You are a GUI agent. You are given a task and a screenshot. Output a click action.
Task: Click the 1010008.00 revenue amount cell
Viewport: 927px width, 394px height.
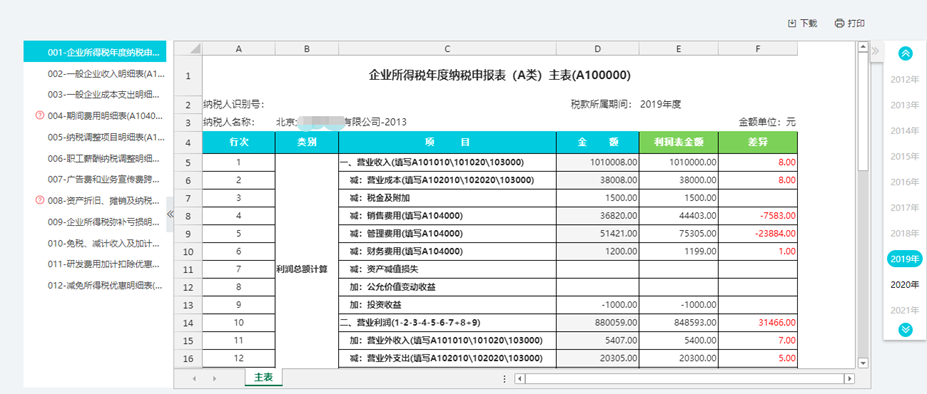point(597,162)
